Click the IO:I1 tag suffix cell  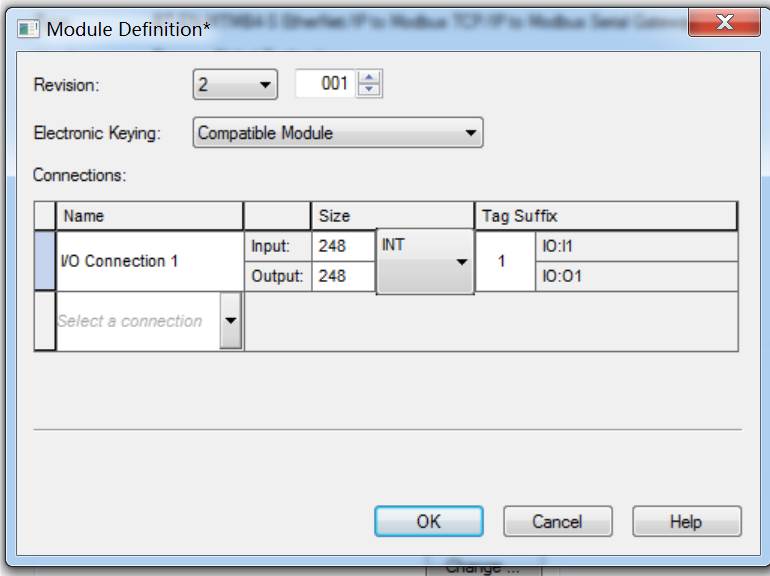(637, 246)
